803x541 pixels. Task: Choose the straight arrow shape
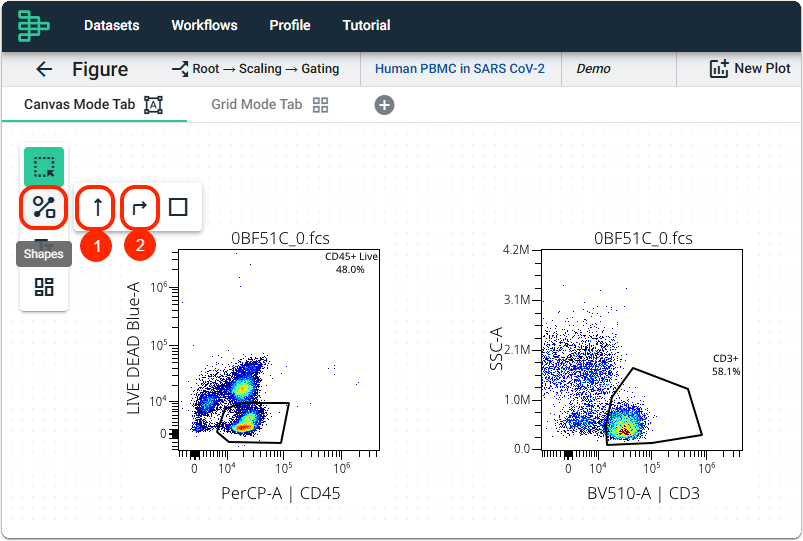(x=97, y=207)
